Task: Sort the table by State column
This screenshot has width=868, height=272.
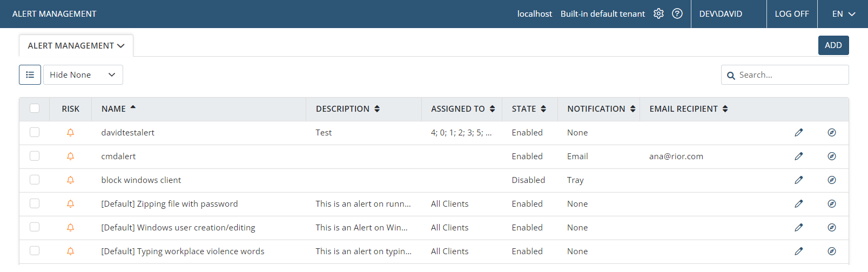Action: [x=529, y=109]
